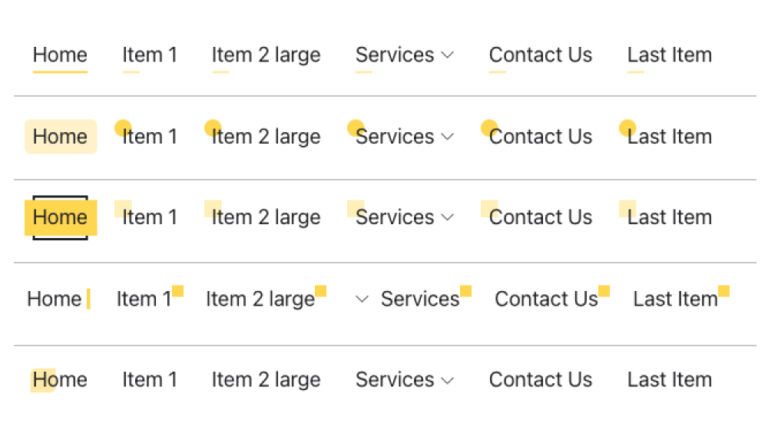Select Item 1 with the yellow circle marker

click(150, 137)
